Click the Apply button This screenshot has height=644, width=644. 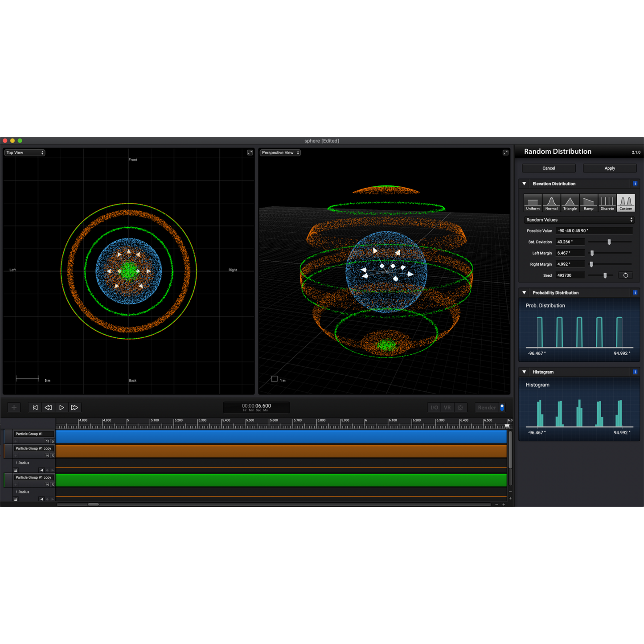610,168
